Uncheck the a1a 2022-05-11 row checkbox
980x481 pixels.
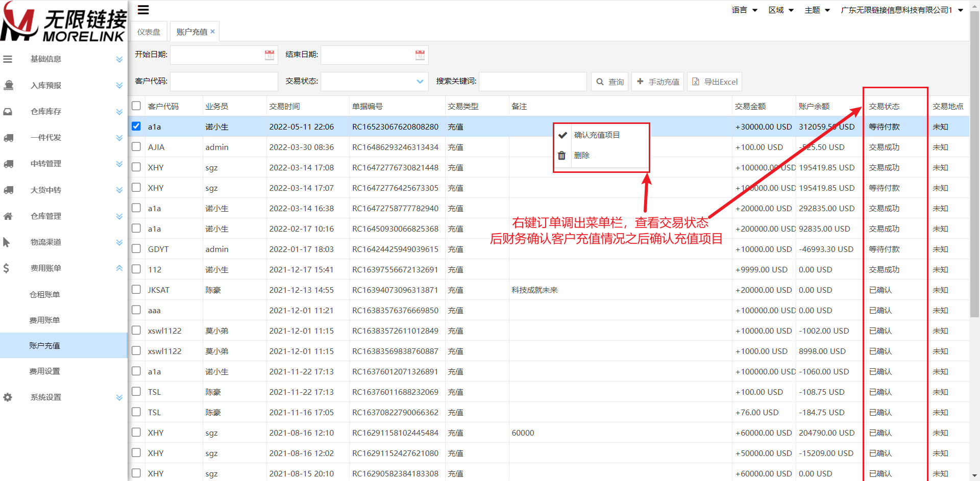[x=136, y=126]
